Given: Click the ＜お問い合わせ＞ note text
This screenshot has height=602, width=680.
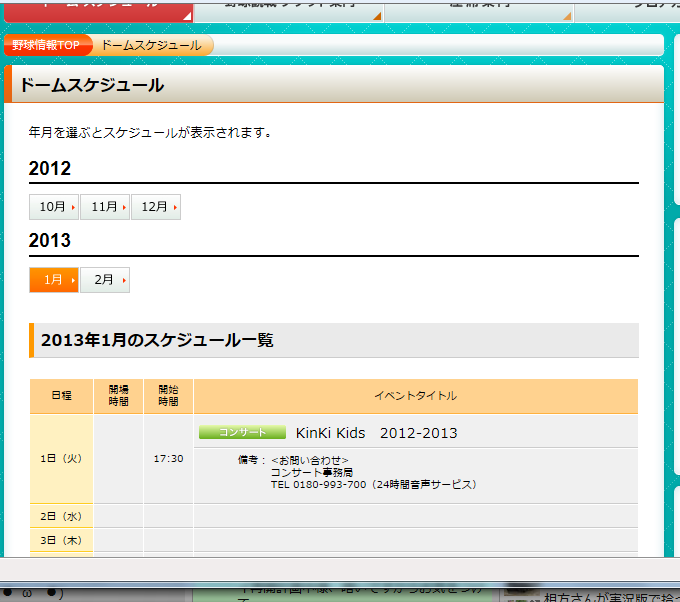Looking at the screenshot, I should pos(310,460).
